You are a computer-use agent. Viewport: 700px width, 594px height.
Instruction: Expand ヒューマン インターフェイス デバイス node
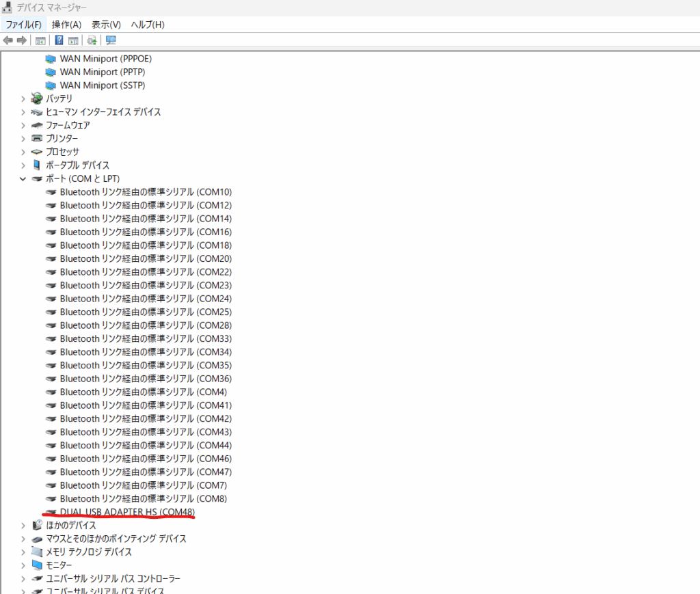(x=23, y=112)
